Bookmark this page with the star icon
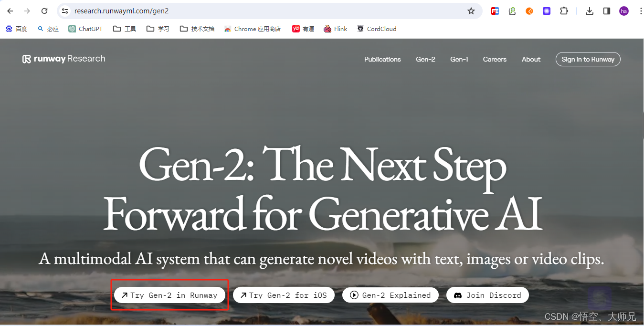 coord(471,11)
